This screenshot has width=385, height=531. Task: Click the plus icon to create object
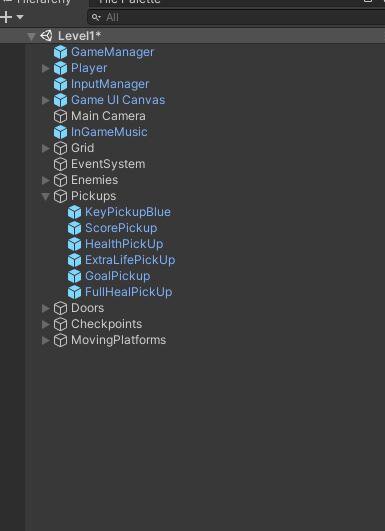6,17
